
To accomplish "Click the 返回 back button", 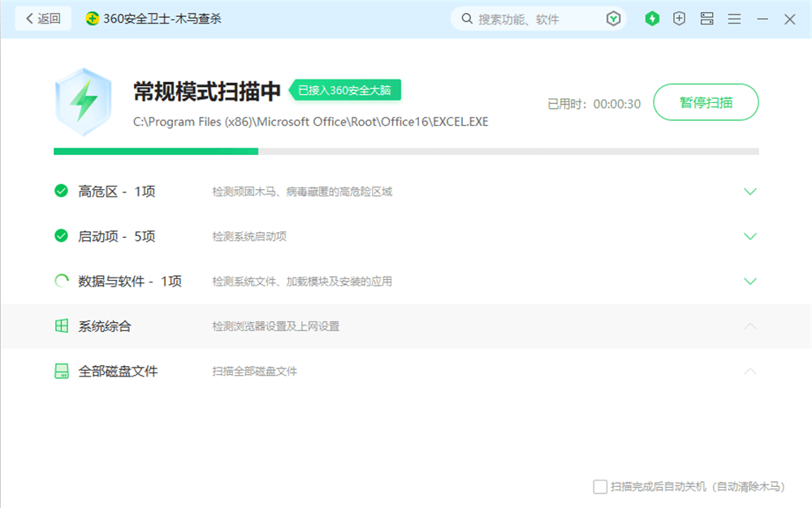I will pos(43,19).
